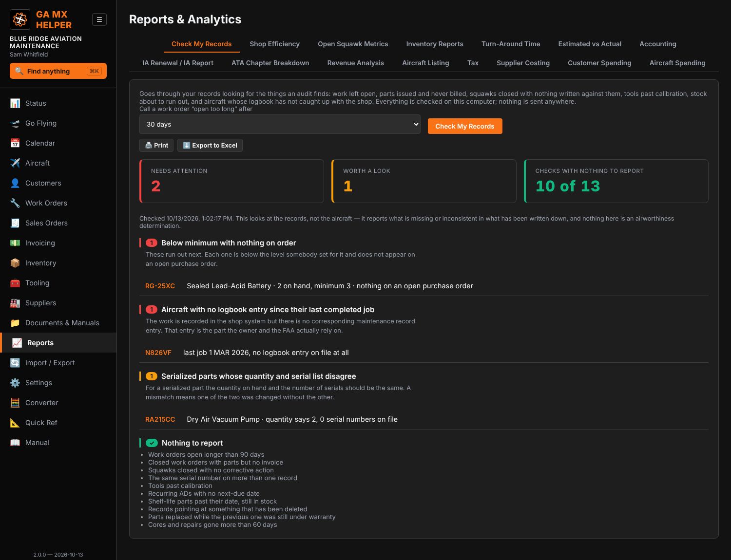The width and height of the screenshot is (731, 560).
Task: Go to the Estimated vs Actual tab
Action: pos(590,44)
